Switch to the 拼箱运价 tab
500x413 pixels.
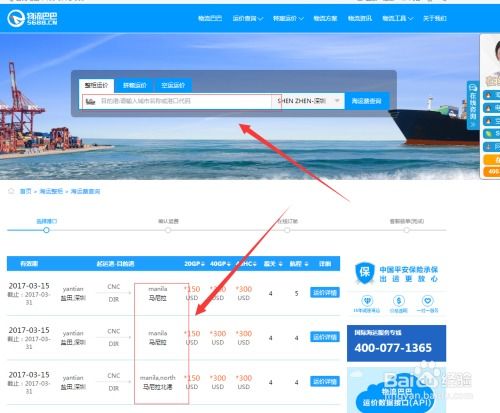pyautogui.click(x=134, y=85)
